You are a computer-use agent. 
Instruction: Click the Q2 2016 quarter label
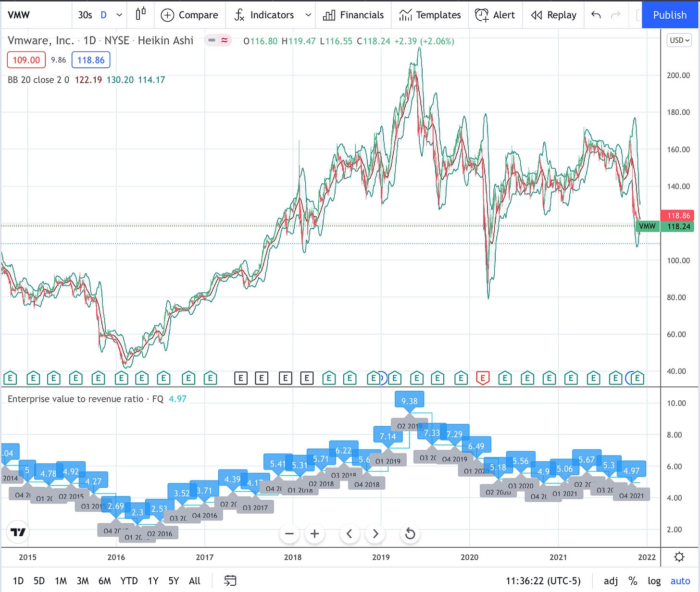(x=160, y=533)
